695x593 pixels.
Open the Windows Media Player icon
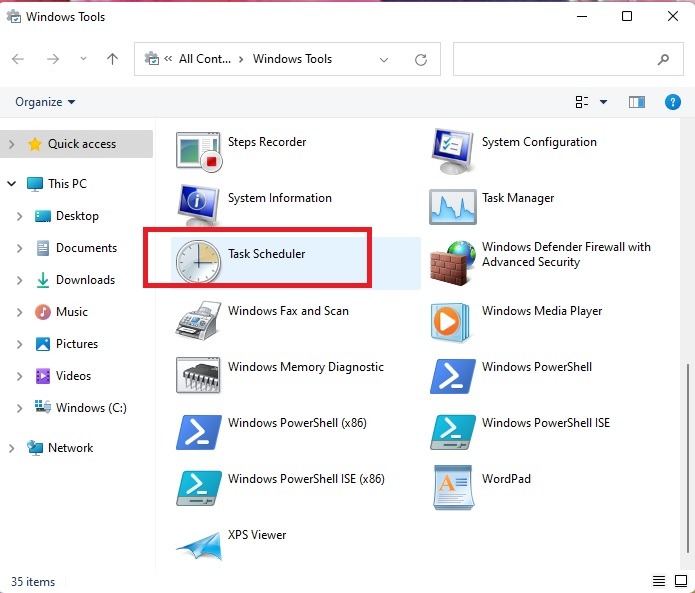click(x=450, y=322)
